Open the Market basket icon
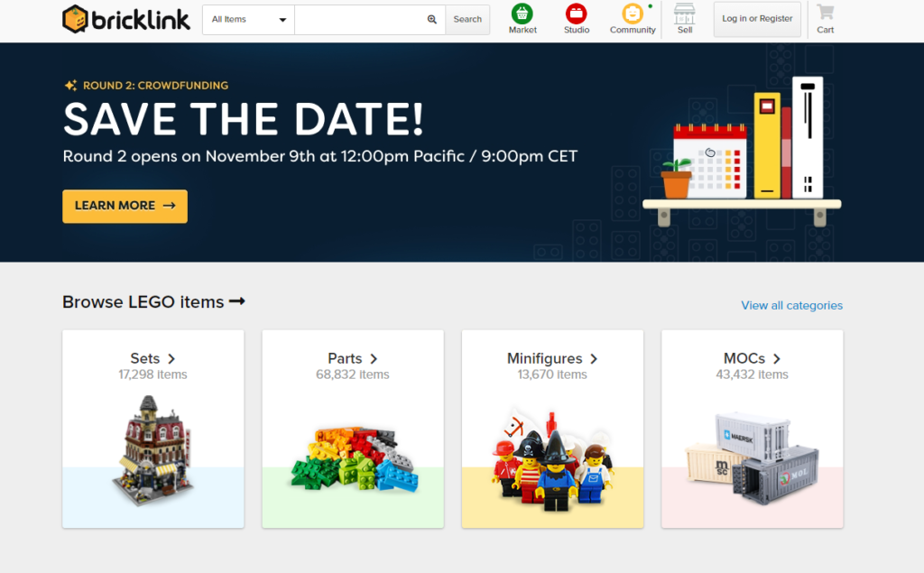 (522, 13)
